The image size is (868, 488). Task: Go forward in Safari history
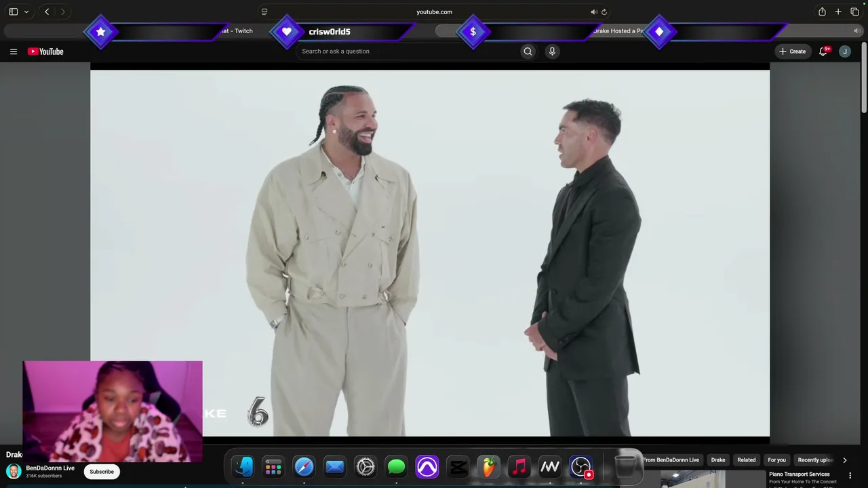[x=62, y=12]
